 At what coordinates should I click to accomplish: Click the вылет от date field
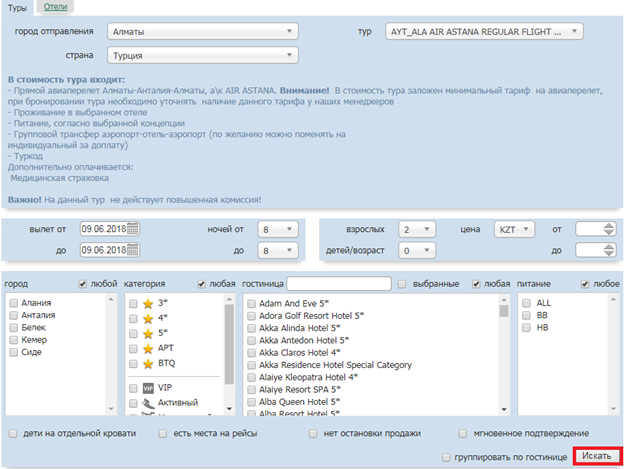click(109, 229)
